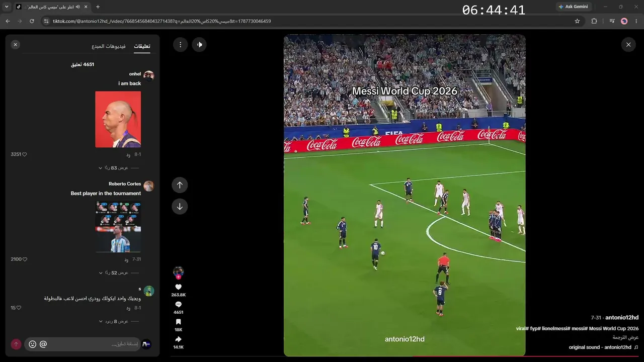Image resolution: width=644 pixels, height=362 pixels.
Task: Click the TikTok URL in the address bar
Action: (162, 21)
